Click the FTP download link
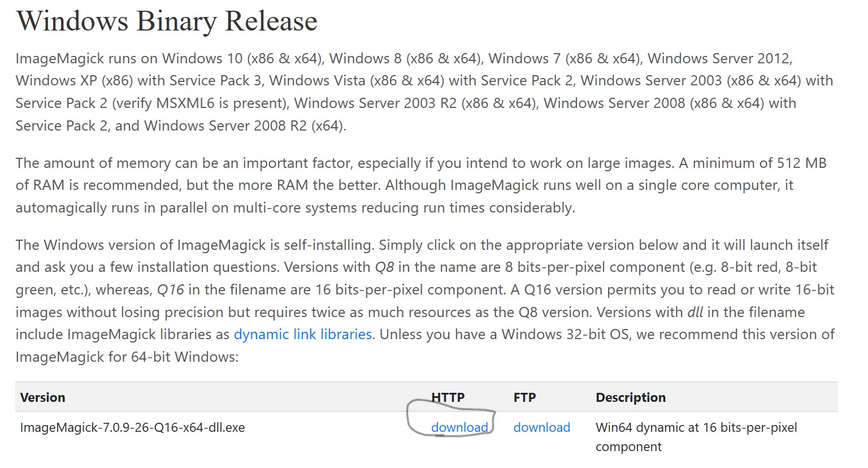Viewport: 868px width, 468px height. (x=541, y=428)
